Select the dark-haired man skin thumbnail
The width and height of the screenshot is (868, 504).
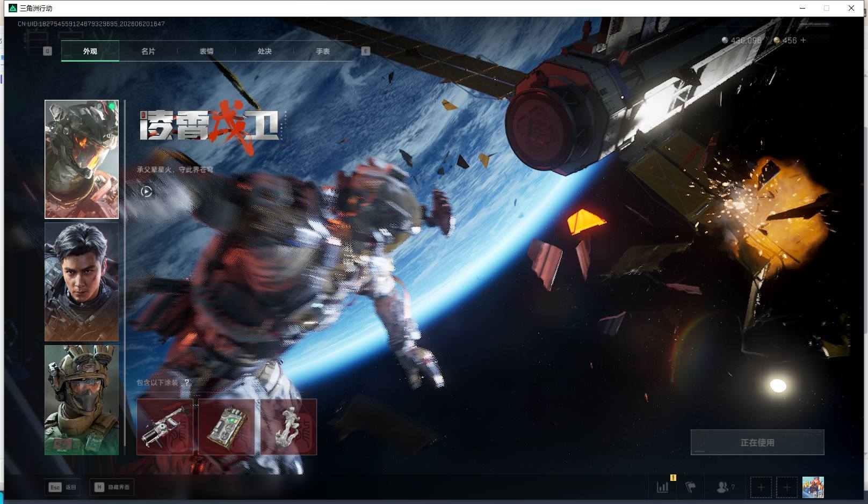point(82,282)
